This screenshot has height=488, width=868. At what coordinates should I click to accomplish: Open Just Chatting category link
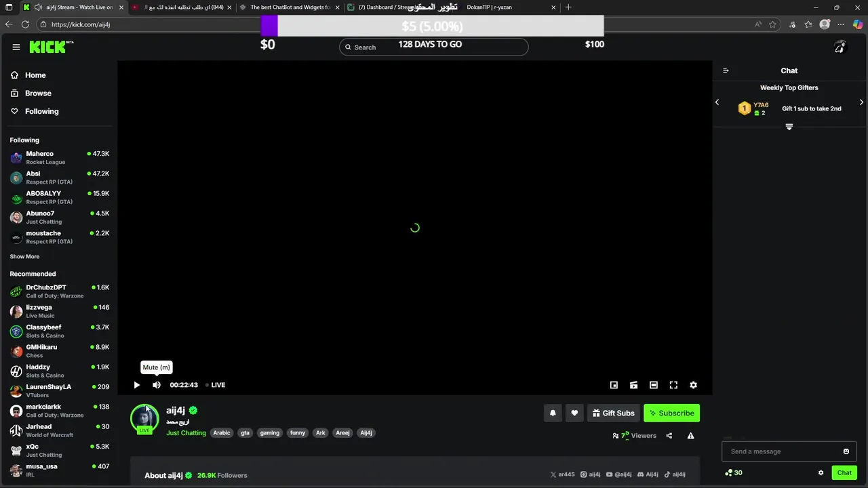pyautogui.click(x=186, y=433)
